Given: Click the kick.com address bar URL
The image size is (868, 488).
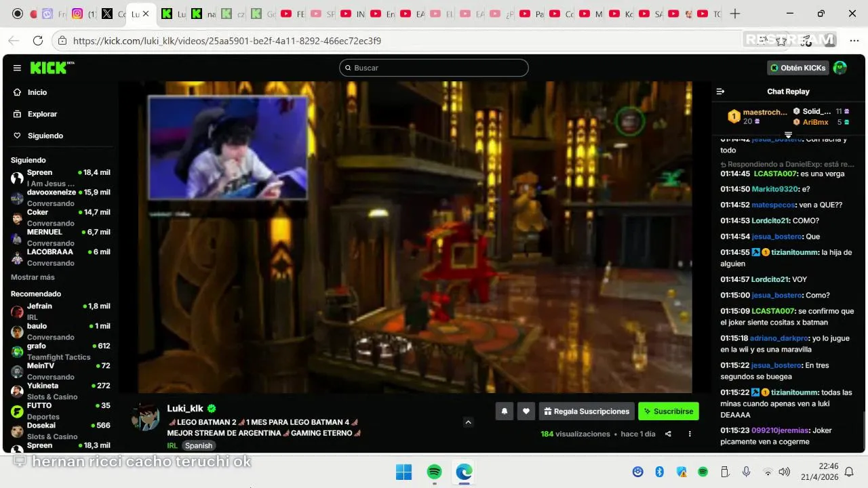Looking at the screenshot, I should tap(226, 41).
